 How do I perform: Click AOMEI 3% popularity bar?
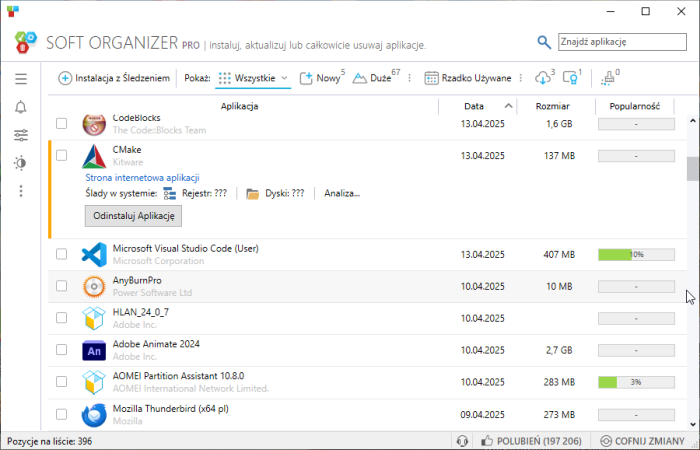click(636, 382)
